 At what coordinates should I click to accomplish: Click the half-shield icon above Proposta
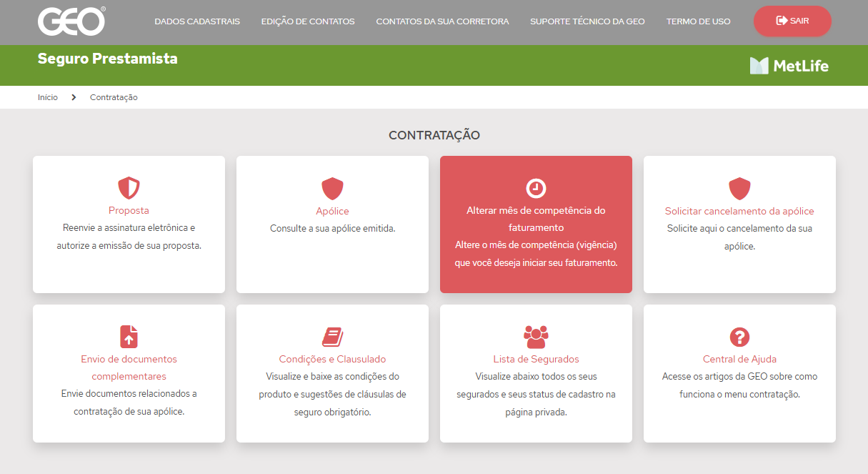[x=129, y=188]
